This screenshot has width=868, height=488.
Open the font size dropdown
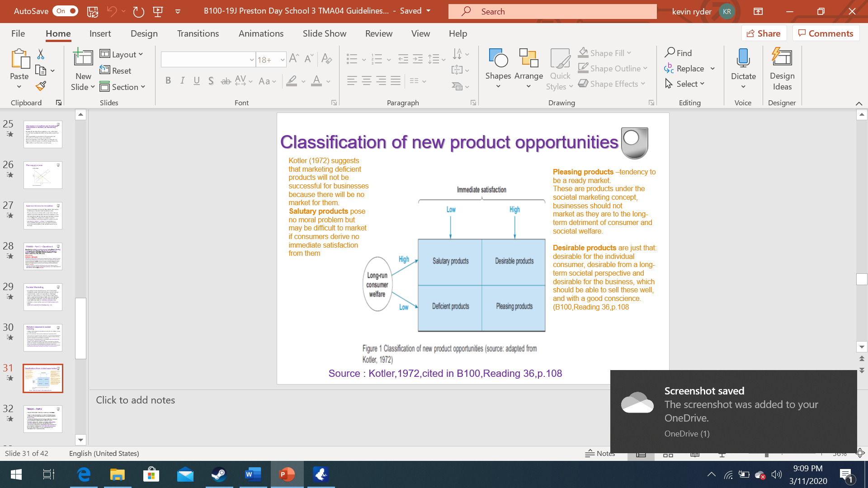pos(283,60)
